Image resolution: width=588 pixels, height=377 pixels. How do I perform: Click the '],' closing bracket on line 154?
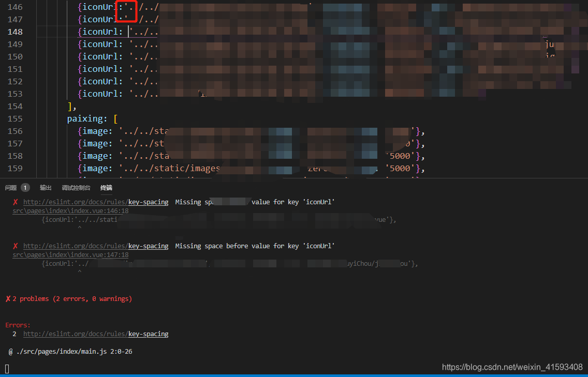point(72,107)
